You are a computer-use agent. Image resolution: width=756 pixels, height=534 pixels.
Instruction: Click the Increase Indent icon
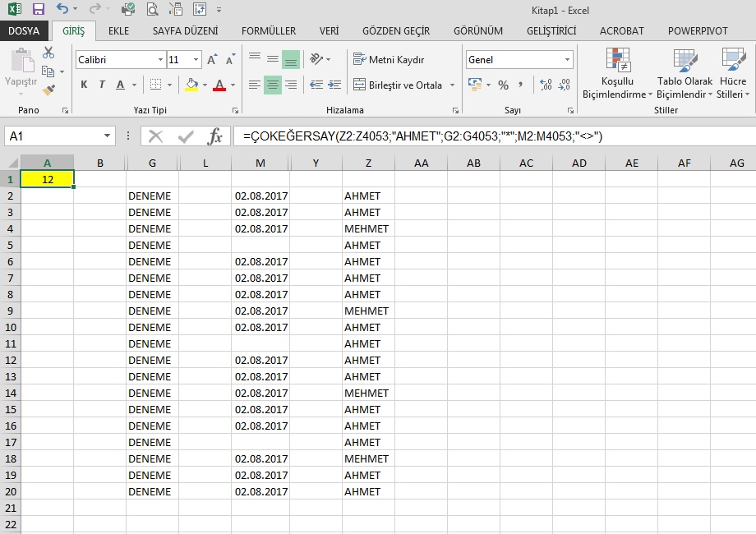pos(335,85)
